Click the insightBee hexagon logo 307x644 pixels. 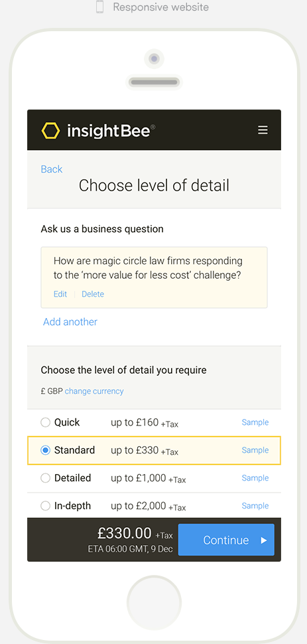point(50,131)
